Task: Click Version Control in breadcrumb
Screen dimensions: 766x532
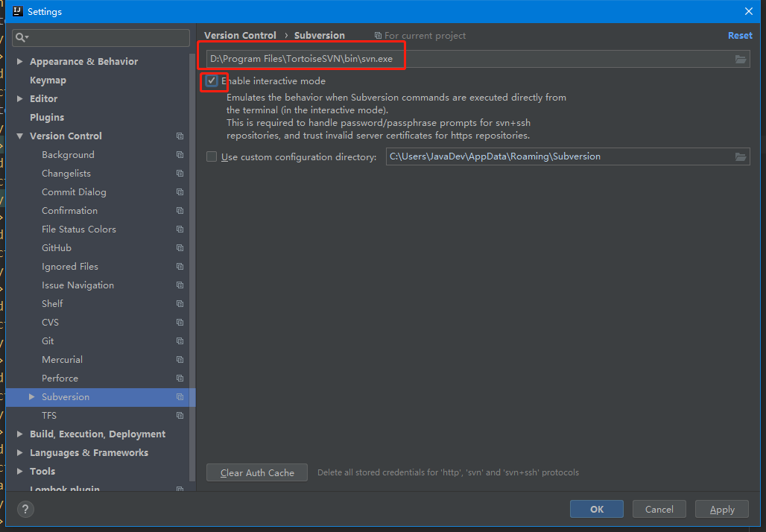Action: tap(240, 35)
